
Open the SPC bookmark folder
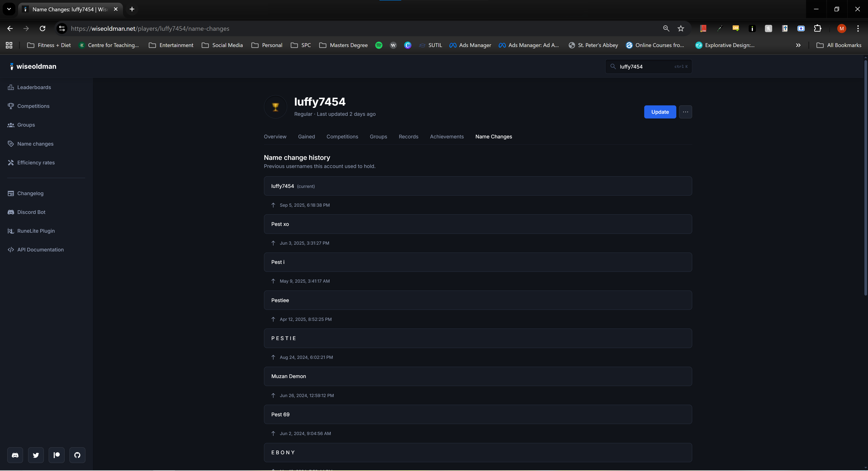click(301, 45)
